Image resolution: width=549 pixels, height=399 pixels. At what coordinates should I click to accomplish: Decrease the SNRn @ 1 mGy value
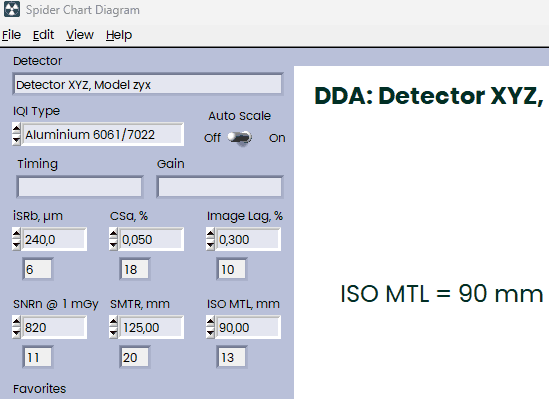click(16, 332)
